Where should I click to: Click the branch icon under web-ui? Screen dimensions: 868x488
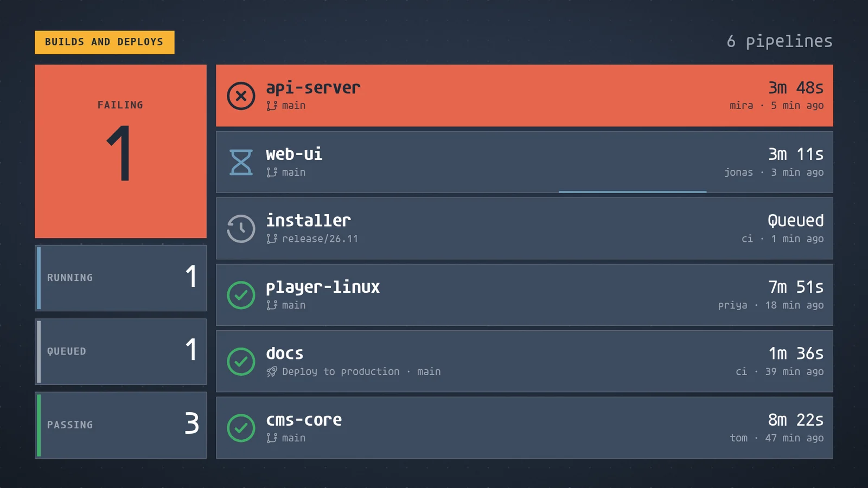[272, 172]
